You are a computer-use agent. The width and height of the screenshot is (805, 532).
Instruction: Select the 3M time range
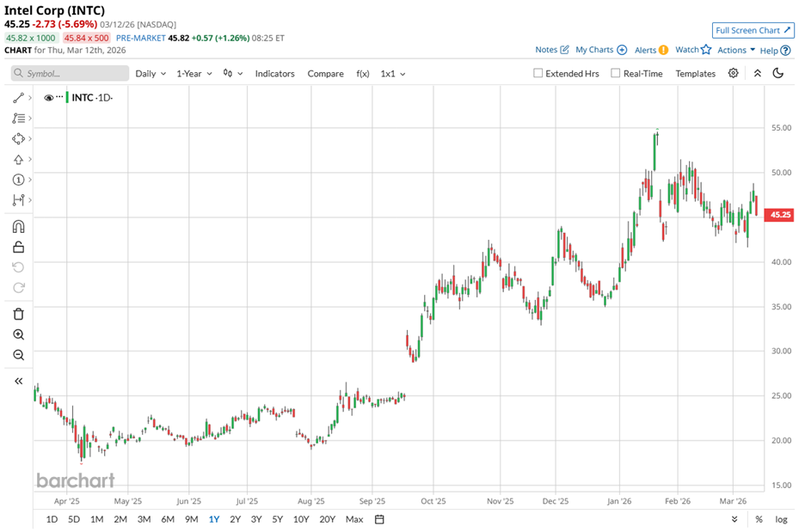144,520
